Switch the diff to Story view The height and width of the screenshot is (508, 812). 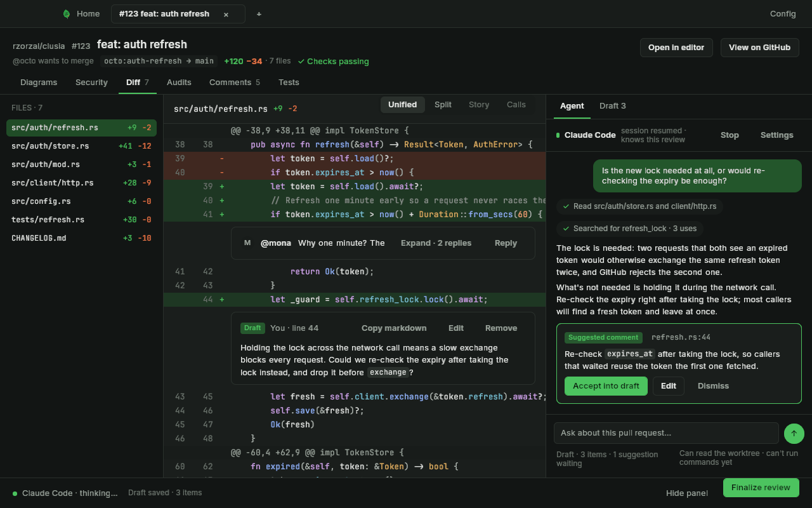479,105
